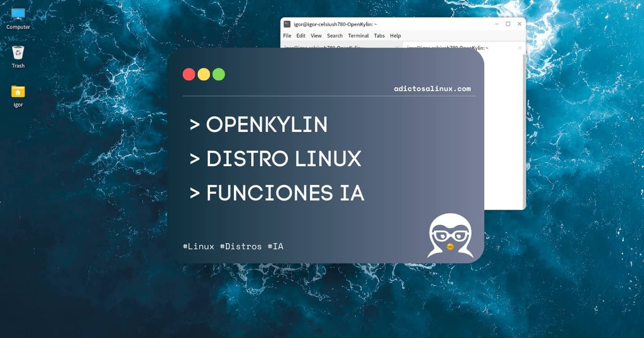Open the Computer icon on the desktop
The image size is (644, 338).
(x=18, y=14)
